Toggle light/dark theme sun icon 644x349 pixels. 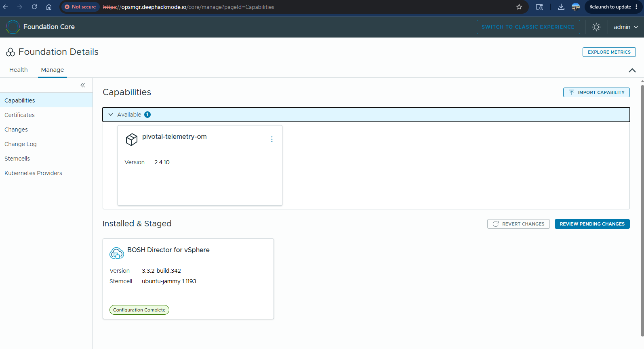click(596, 27)
